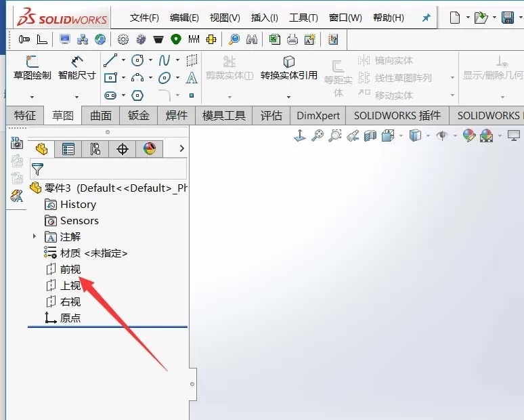Switch to the 钣金 tab
Viewport: 524px width, 420px height.
pos(138,115)
